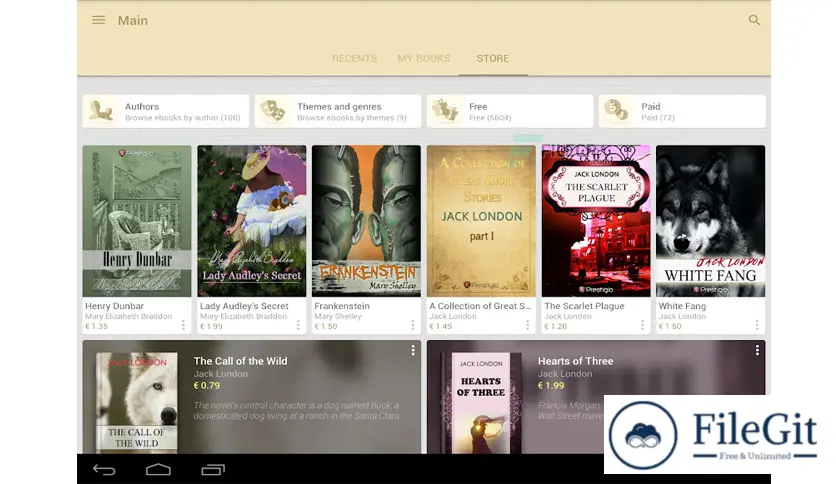Screen dimensions: 836x484
Task: Open options menu for Hearts of Three
Action: [x=757, y=350]
